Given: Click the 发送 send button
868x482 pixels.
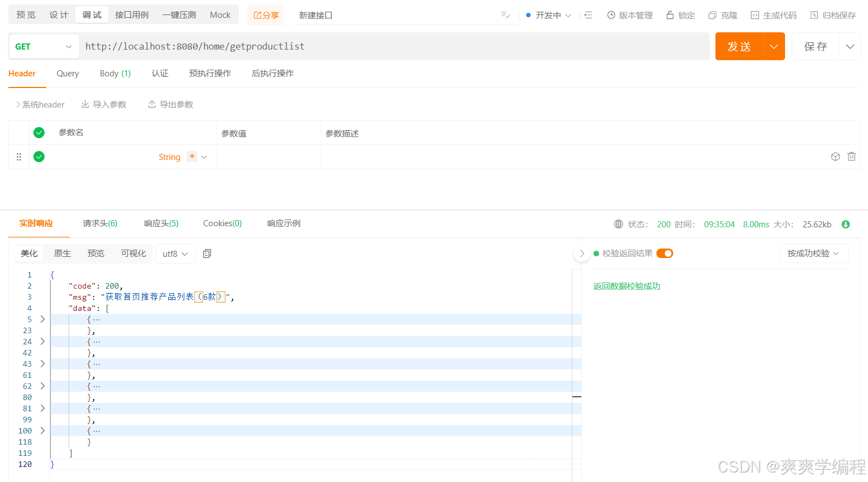Looking at the screenshot, I should [739, 46].
